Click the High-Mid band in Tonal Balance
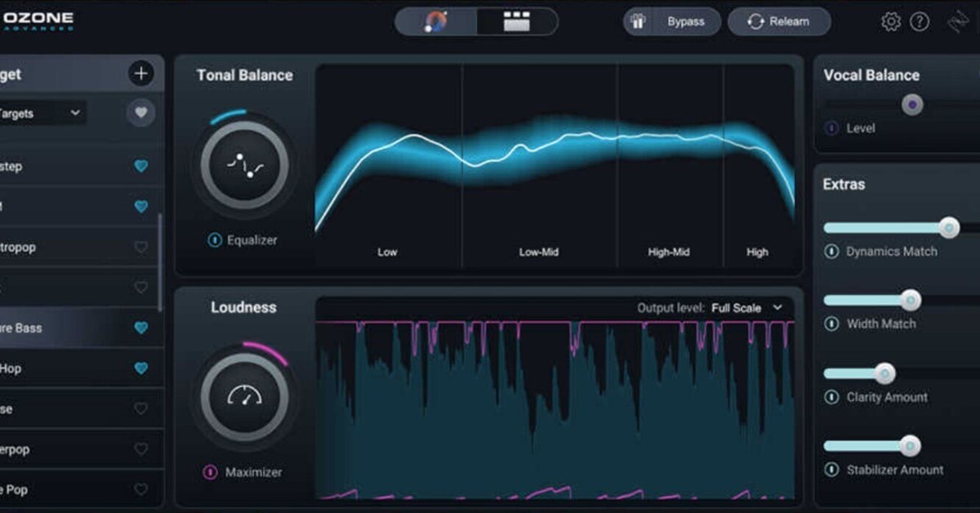 pos(670,166)
